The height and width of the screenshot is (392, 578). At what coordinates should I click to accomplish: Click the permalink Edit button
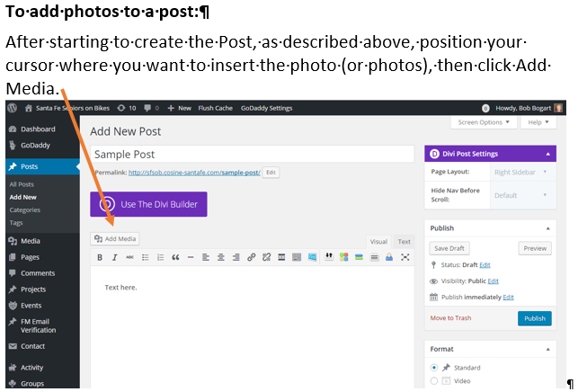point(271,173)
